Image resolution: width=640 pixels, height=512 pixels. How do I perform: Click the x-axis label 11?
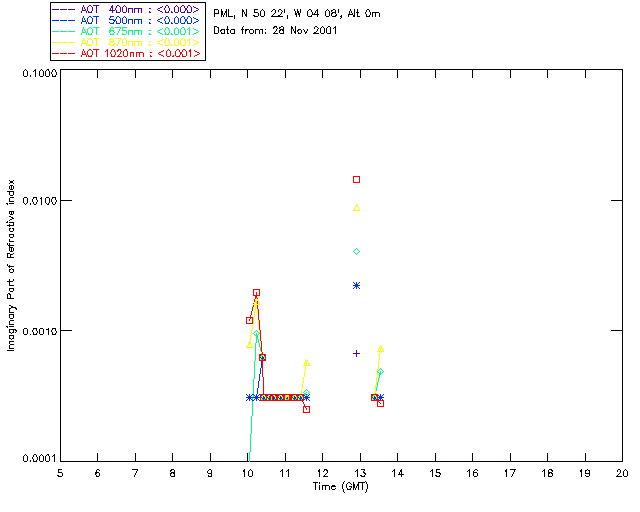click(x=285, y=473)
